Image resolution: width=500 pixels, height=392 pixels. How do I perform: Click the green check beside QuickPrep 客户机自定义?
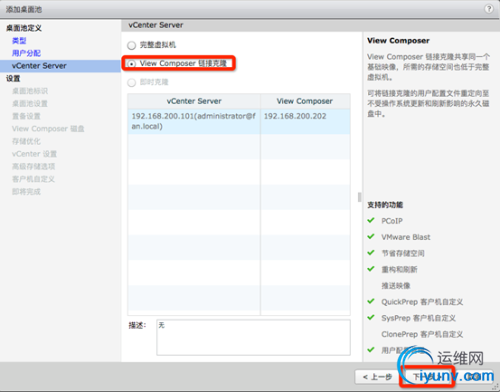[371, 301]
